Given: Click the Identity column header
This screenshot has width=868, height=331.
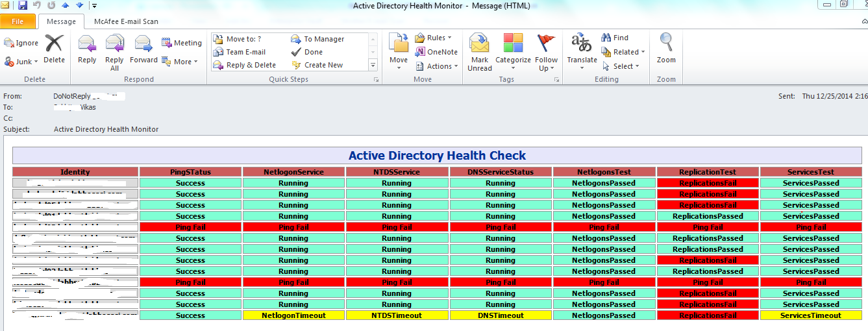Looking at the screenshot, I should 75,172.
